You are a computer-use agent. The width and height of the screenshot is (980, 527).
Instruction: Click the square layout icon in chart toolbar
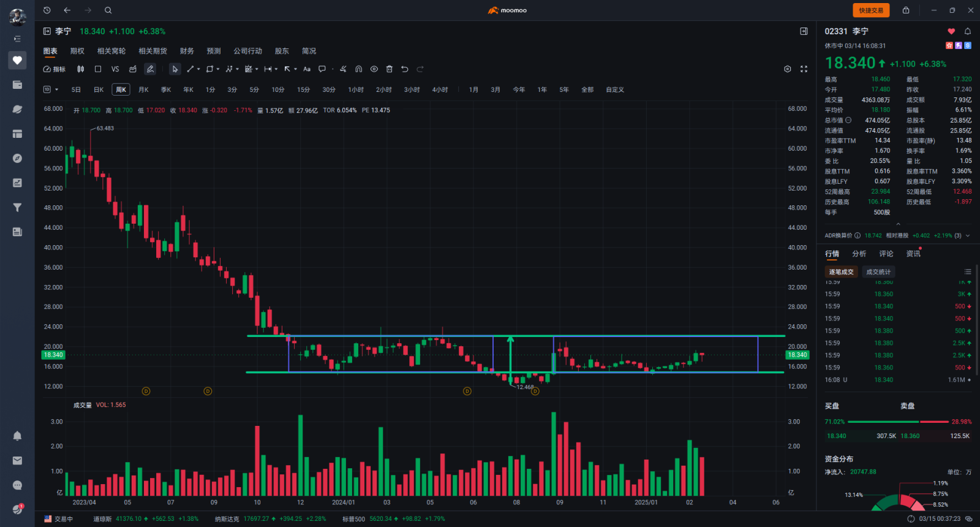pyautogui.click(x=98, y=69)
